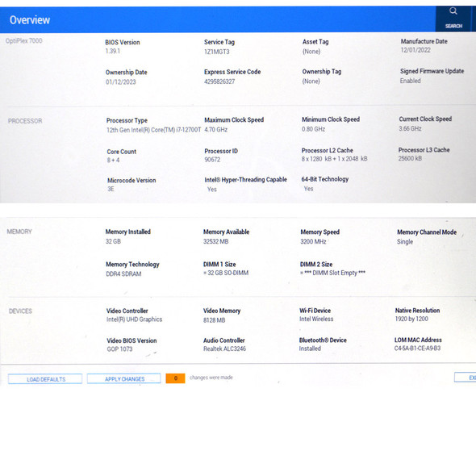Click the Bluetooth Device Installed status
476x476 pixels.
tap(310, 349)
